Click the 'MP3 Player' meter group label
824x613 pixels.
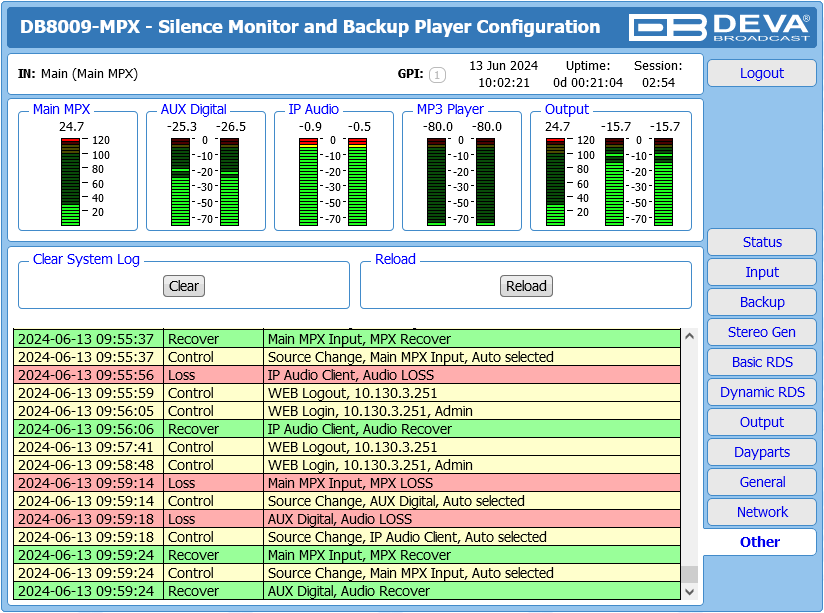click(x=450, y=109)
